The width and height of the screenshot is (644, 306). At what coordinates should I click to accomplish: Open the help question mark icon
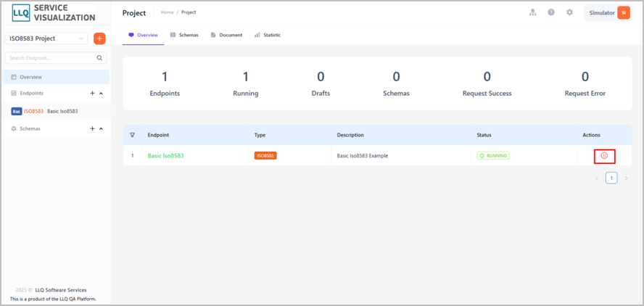pyautogui.click(x=551, y=12)
